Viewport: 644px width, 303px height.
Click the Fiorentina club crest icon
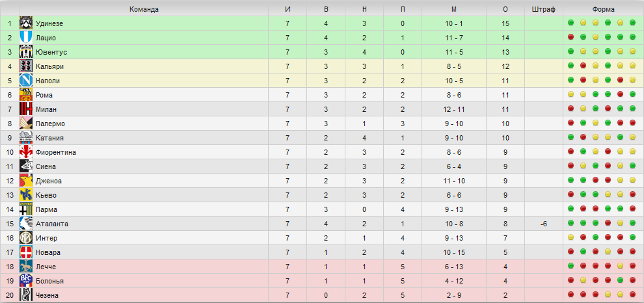click(26, 152)
